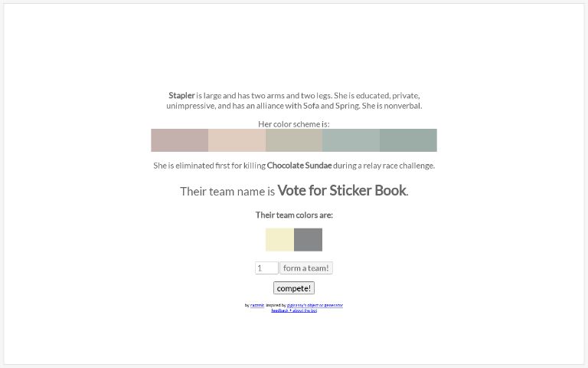
Task: Click the "form a team!" button
Action: 305,268
